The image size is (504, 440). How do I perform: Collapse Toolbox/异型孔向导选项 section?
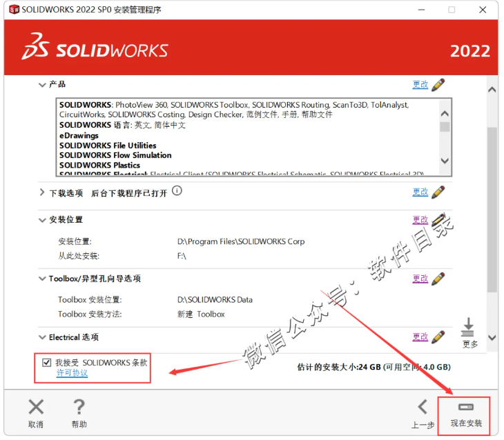[42, 279]
